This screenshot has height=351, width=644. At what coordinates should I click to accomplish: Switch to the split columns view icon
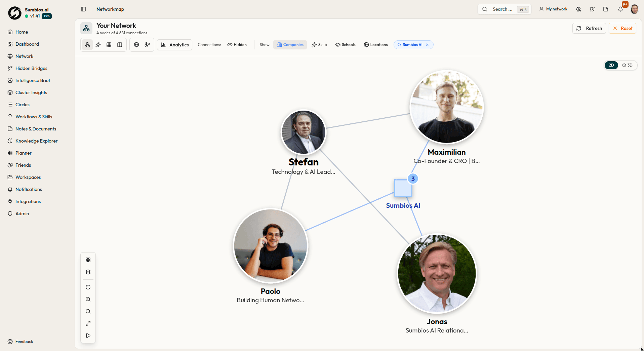click(120, 45)
